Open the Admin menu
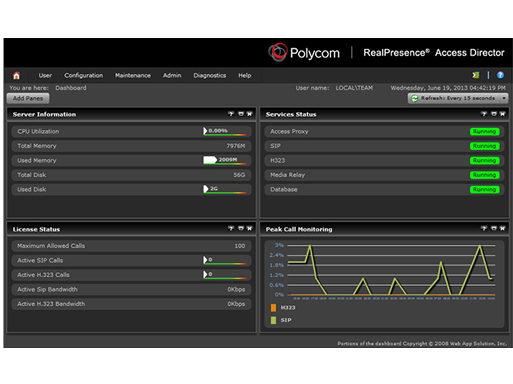This screenshot has height=384, width=513. coord(172,76)
